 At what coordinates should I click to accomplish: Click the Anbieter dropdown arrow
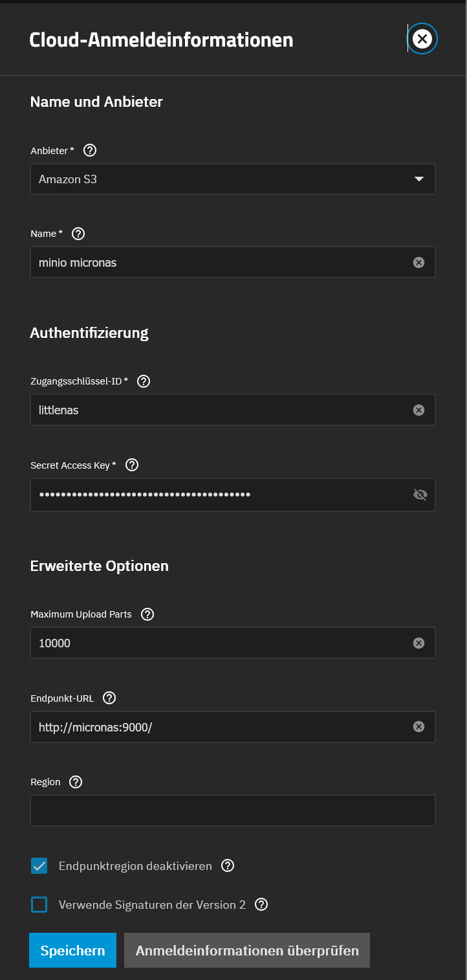pos(418,179)
